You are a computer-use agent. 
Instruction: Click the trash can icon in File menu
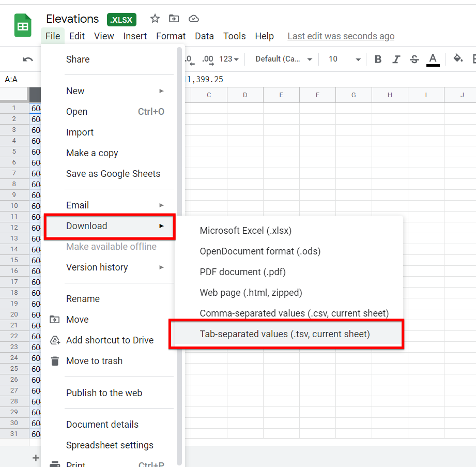tap(55, 361)
